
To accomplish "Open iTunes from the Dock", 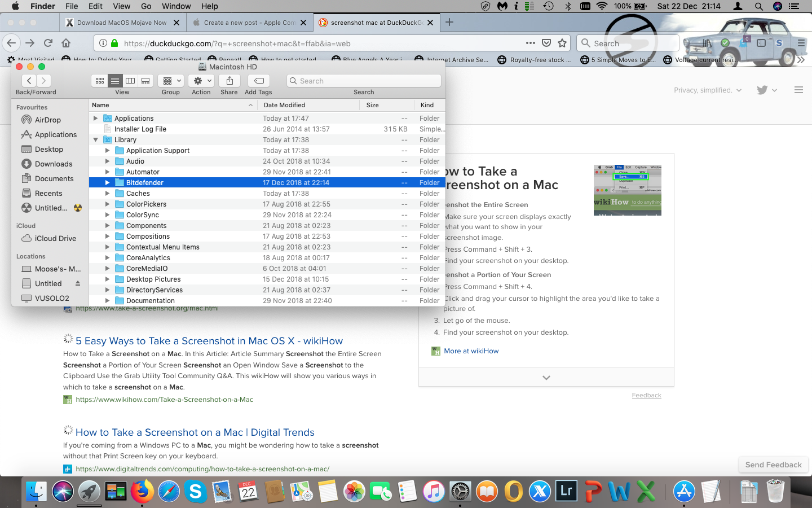I will 434,492.
